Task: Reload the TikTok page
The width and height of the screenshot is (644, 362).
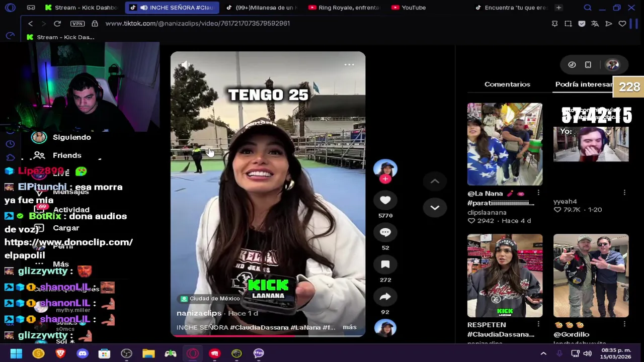Action: point(57,24)
